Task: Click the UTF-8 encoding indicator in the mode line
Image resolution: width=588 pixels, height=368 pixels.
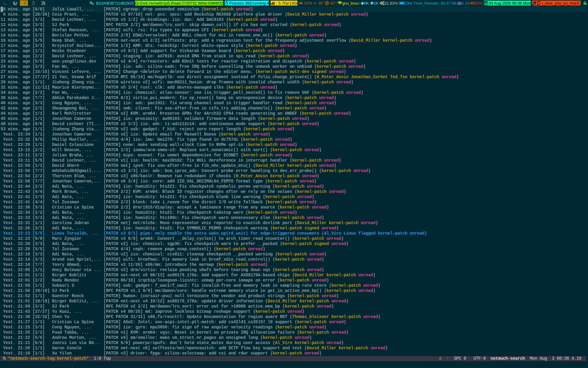Action: click(479, 358)
